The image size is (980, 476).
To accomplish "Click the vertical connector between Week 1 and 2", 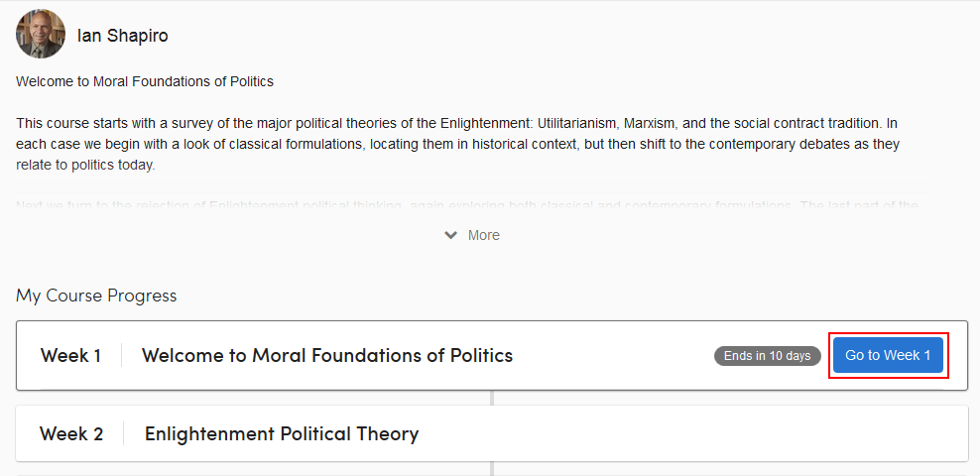I will pyautogui.click(x=492, y=398).
